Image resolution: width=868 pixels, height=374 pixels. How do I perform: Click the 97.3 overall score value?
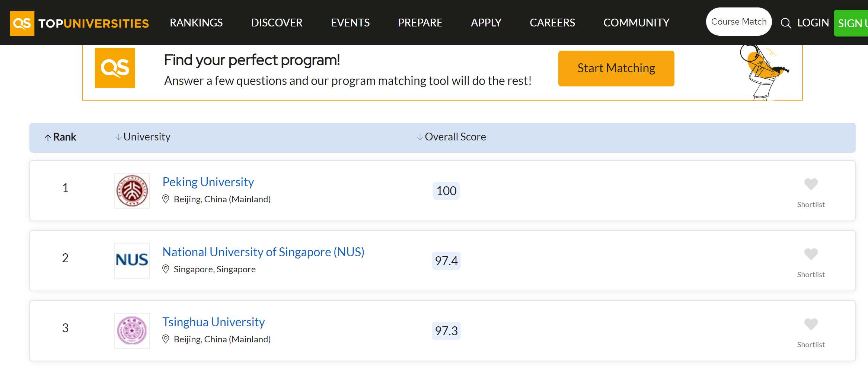[446, 331]
